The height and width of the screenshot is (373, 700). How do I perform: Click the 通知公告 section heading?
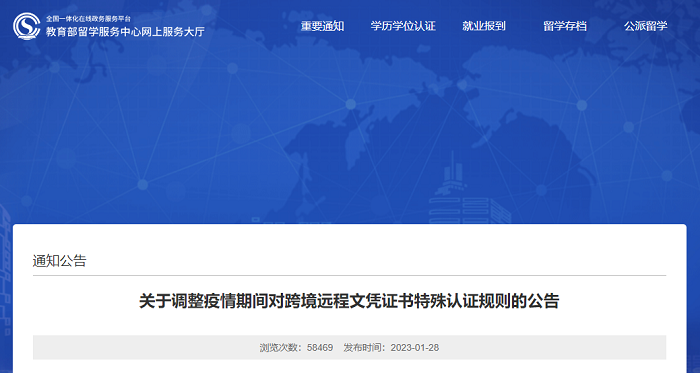59,261
